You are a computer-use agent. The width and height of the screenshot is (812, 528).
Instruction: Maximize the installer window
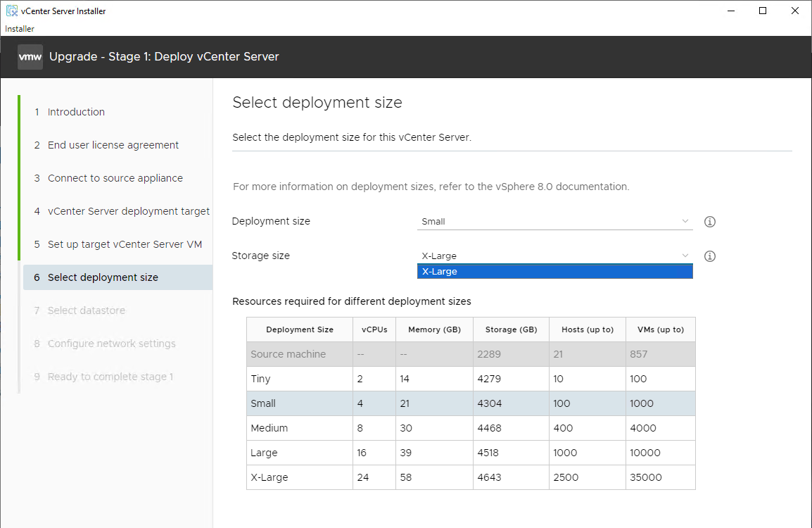coord(763,11)
